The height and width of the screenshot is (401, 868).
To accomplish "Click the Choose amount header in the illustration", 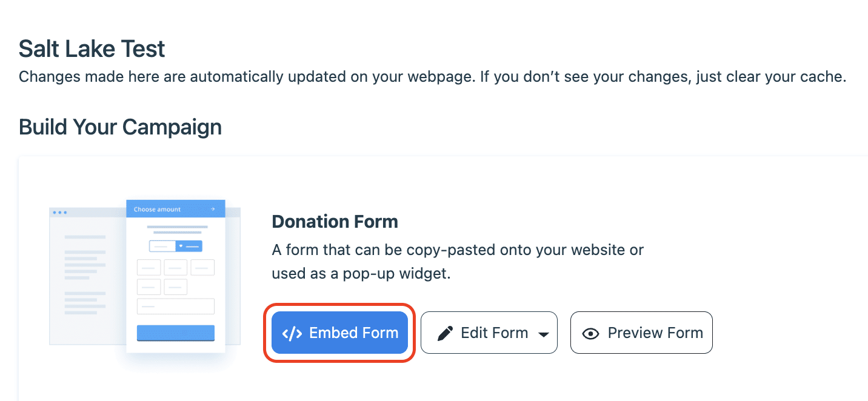I will (x=157, y=209).
